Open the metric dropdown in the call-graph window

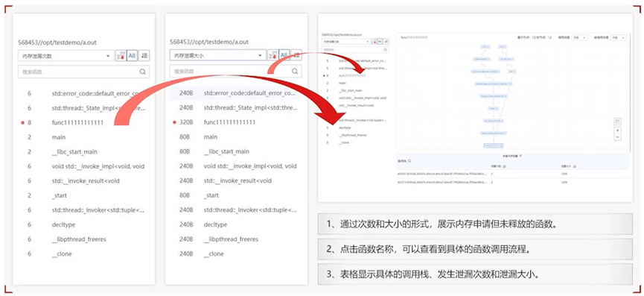point(345,42)
